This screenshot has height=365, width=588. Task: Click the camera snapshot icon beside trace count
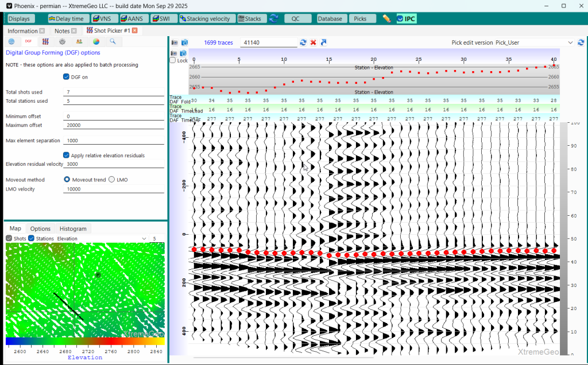point(185,42)
